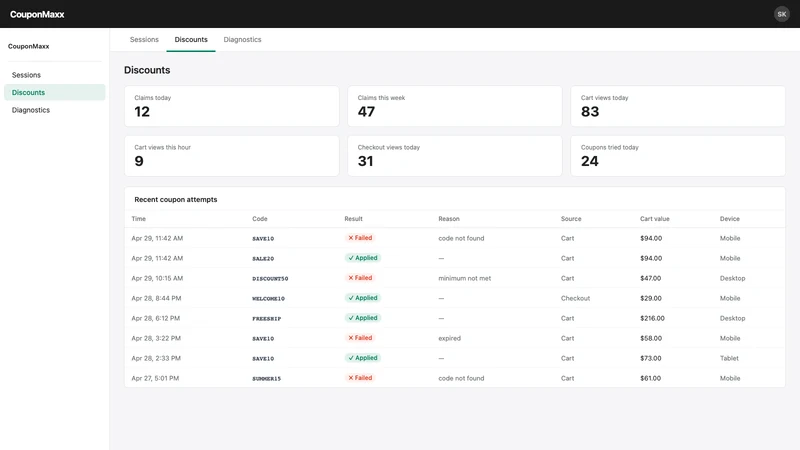
Task: Select the FREESHIP coupon code
Action: [266, 318]
